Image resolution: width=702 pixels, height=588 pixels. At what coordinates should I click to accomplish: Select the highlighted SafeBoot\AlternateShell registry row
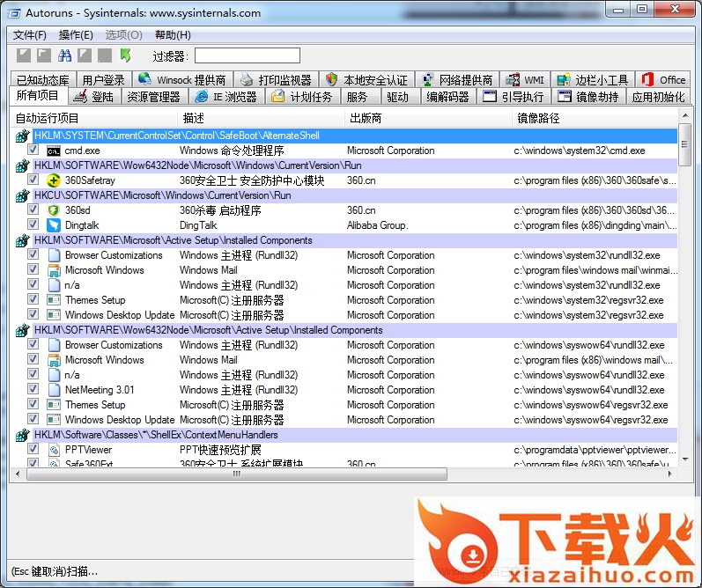pos(355,136)
